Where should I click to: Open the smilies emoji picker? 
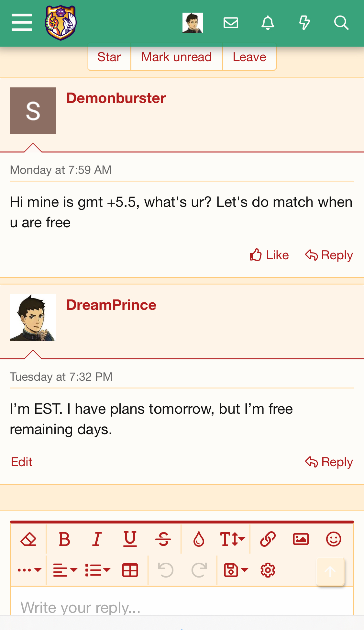point(334,539)
